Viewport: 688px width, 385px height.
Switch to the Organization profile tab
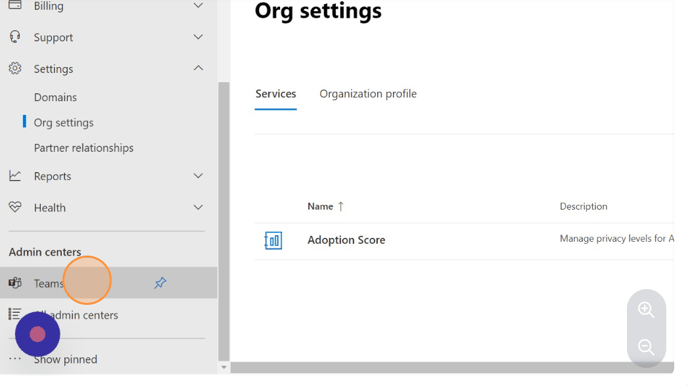pyautogui.click(x=368, y=94)
